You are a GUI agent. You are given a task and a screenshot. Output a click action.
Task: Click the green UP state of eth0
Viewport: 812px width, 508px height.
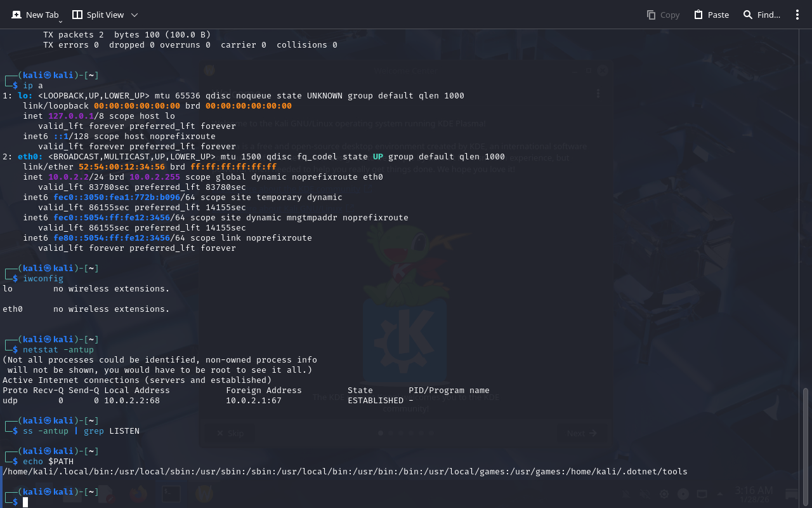[x=378, y=157]
